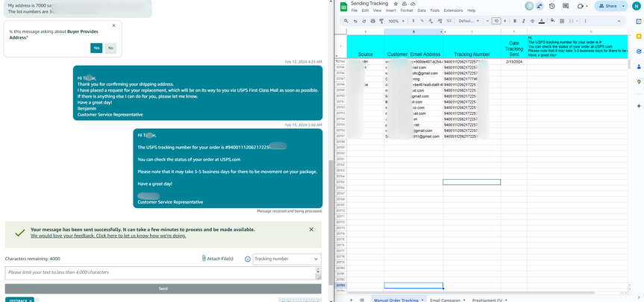Click the info icon beside Tracking number

248,259
